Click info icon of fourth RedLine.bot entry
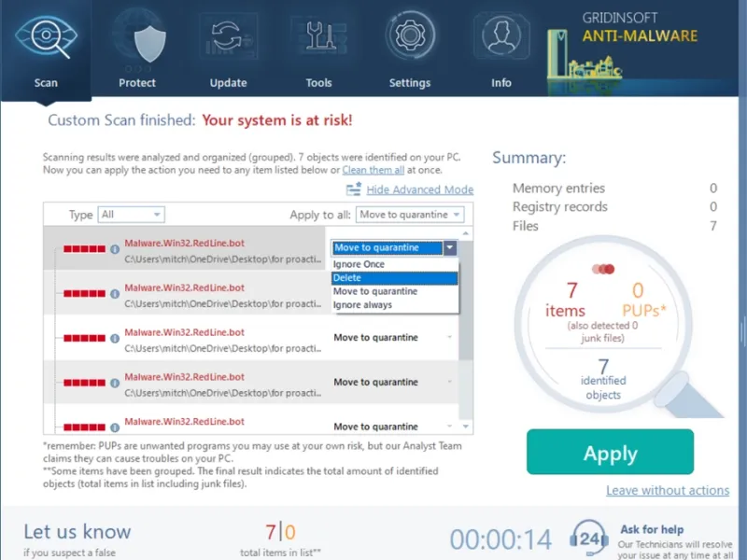 pyautogui.click(x=115, y=383)
